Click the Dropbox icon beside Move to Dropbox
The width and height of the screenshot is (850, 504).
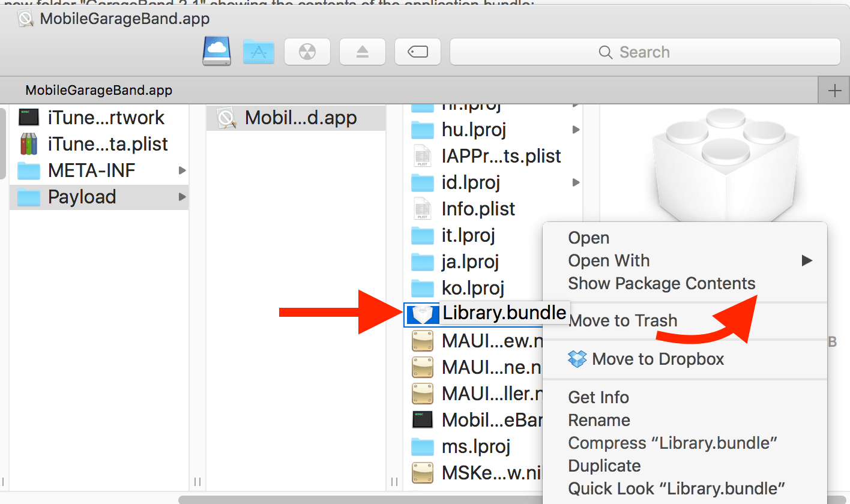[576, 358]
